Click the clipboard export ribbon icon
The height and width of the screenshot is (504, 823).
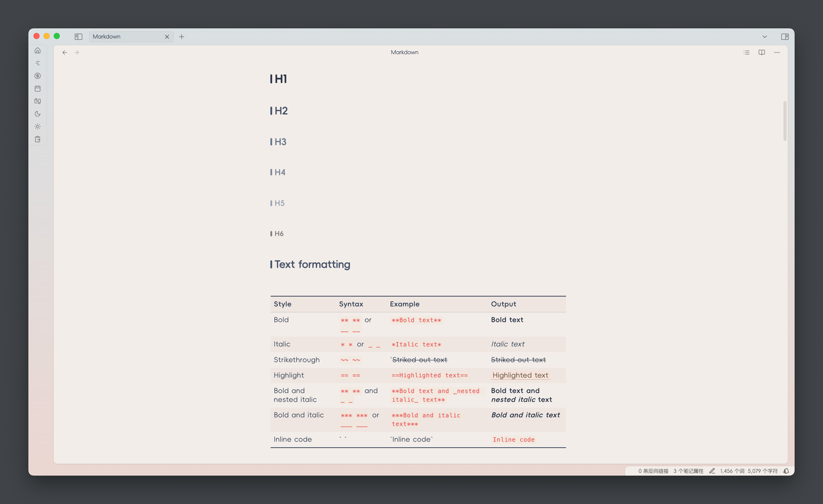(x=38, y=139)
